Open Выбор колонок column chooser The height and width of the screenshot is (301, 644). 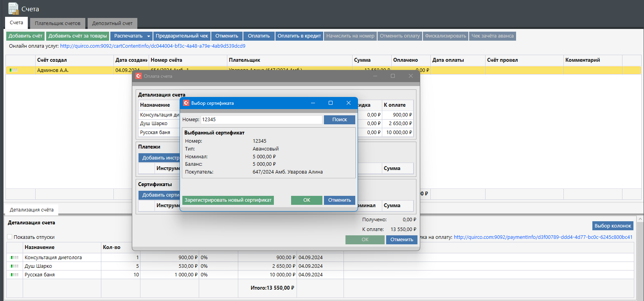[x=612, y=226]
